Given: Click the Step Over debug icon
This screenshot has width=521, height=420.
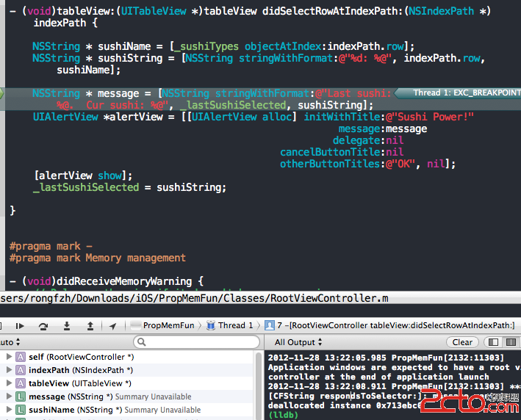Looking at the screenshot, I should click(43, 325).
